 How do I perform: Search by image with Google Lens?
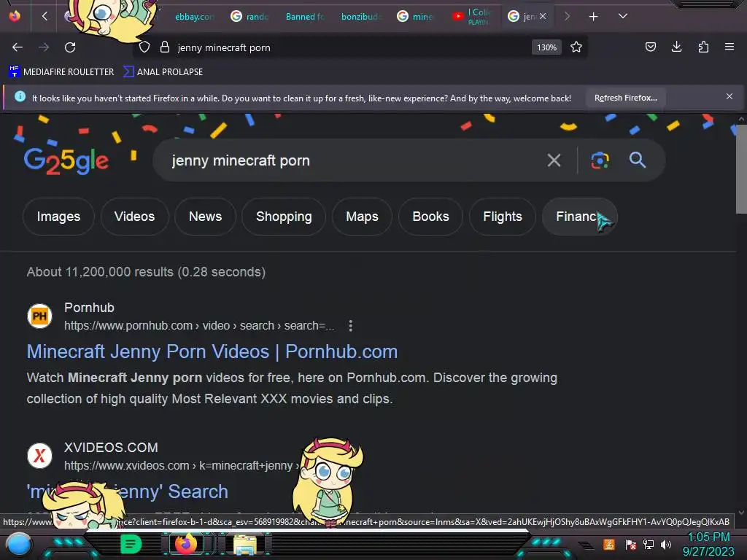tap(600, 160)
